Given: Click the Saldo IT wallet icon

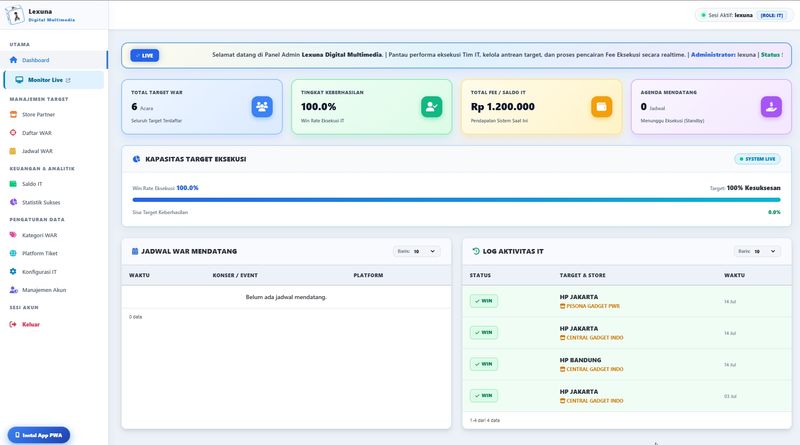Looking at the screenshot, I should pos(13,184).
